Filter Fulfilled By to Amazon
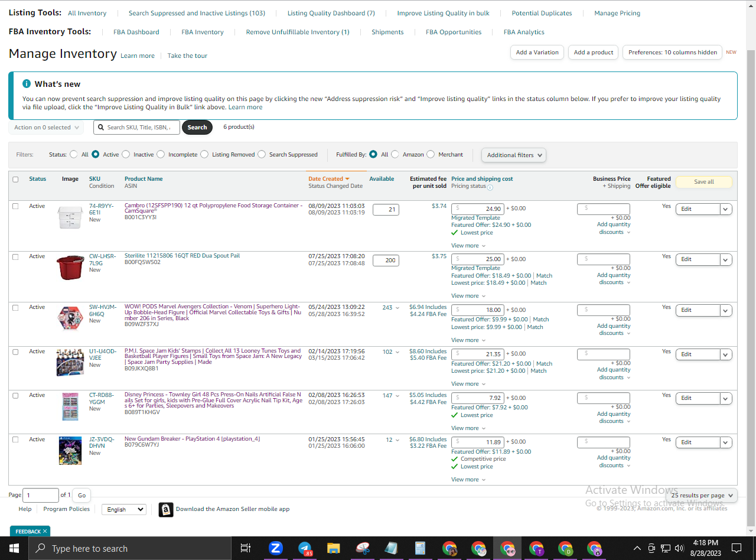 tap(395, 155)
